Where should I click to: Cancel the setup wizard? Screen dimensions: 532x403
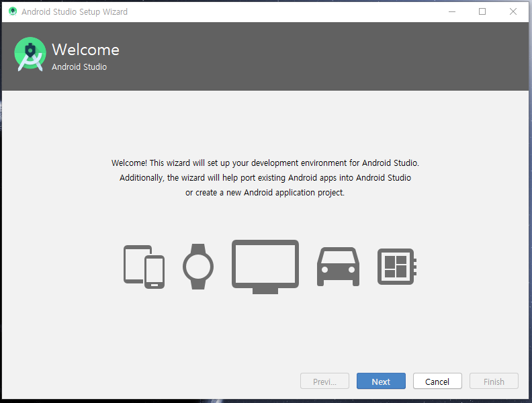coord(437,381)
